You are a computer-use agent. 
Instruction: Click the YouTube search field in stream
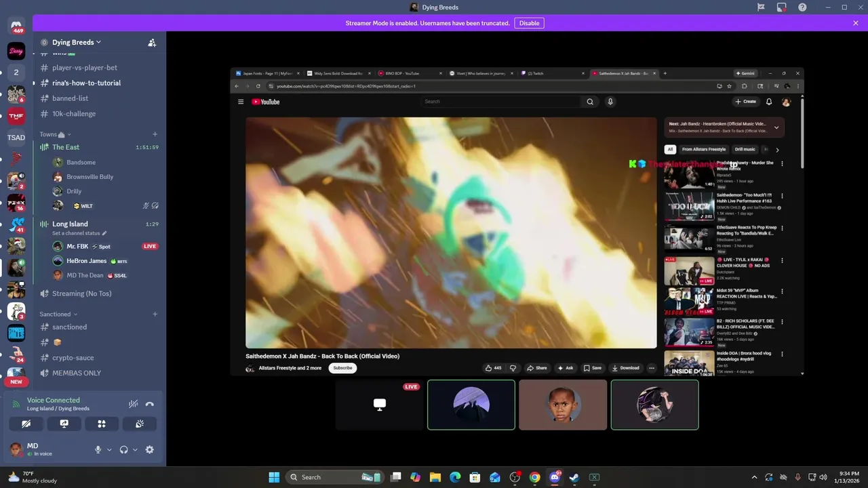pyautogui.click(x=500, y=102)
